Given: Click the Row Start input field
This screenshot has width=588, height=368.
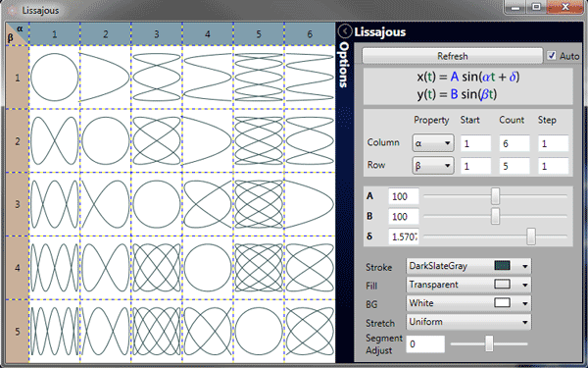Looking at the screenshot, I should (x=475, y=166).
